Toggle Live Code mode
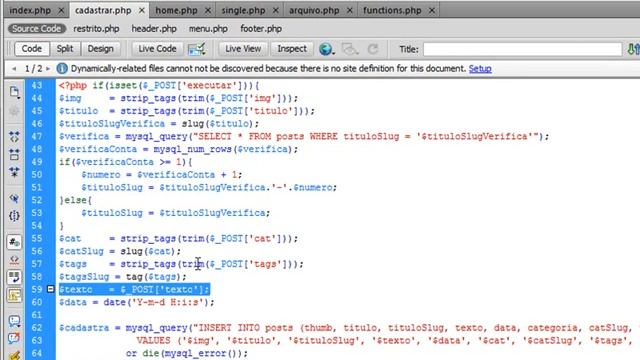640x360 pixels. coord(157,49)
